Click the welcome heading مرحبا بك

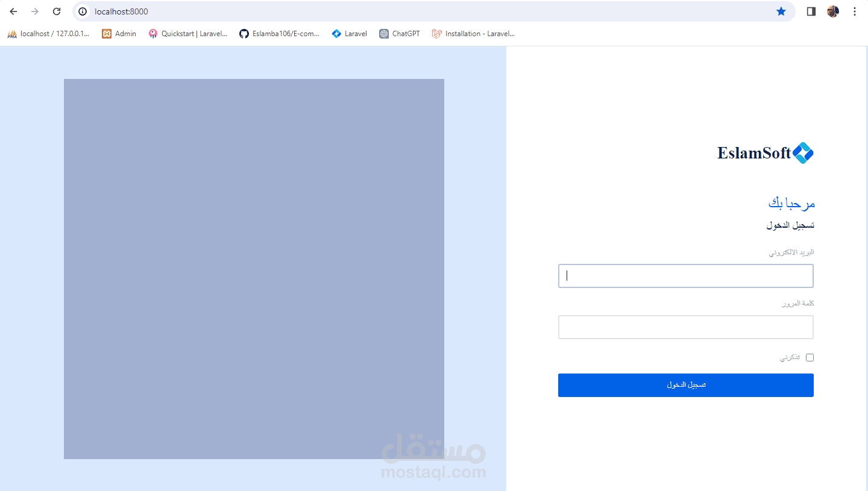tap(791, 204)
